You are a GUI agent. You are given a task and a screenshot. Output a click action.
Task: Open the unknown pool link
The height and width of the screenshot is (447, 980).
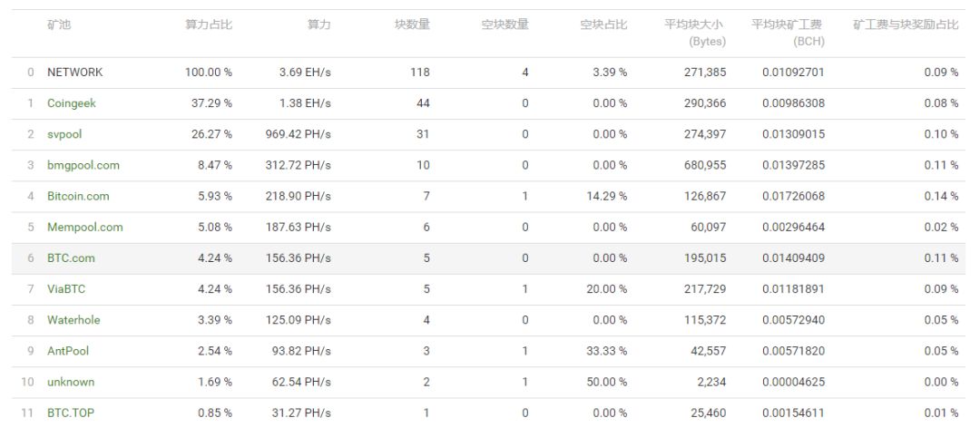[71, 382]
